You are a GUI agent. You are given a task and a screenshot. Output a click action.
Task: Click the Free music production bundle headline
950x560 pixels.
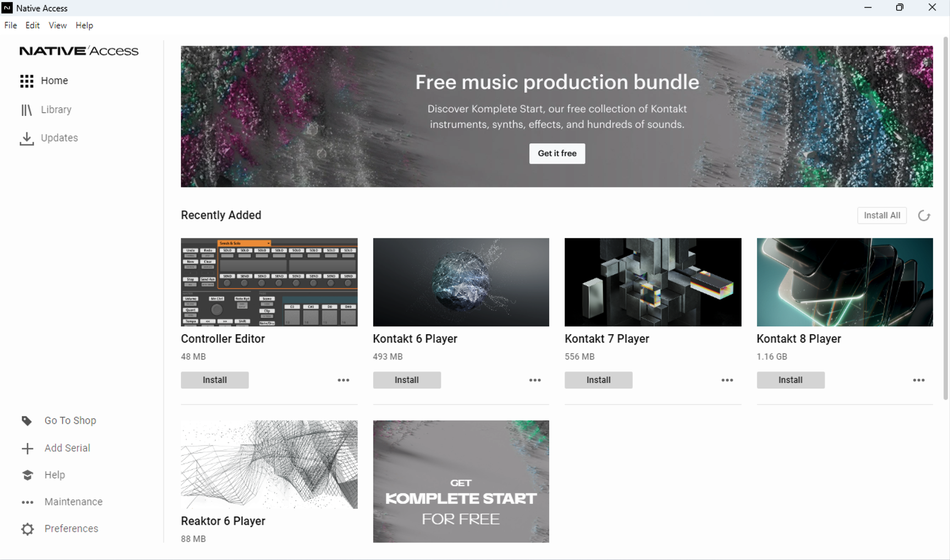coord(557,82)
